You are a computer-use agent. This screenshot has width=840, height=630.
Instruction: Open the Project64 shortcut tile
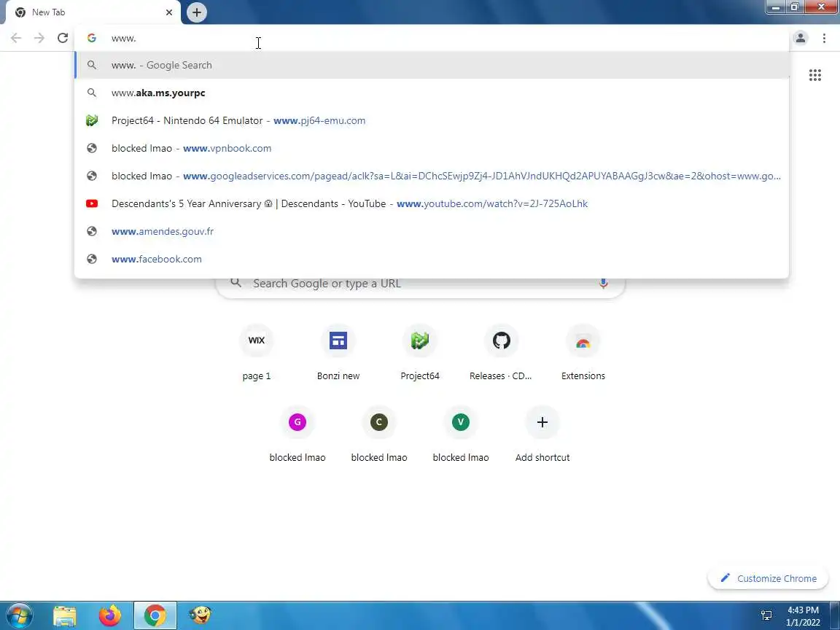coord(420,352)
